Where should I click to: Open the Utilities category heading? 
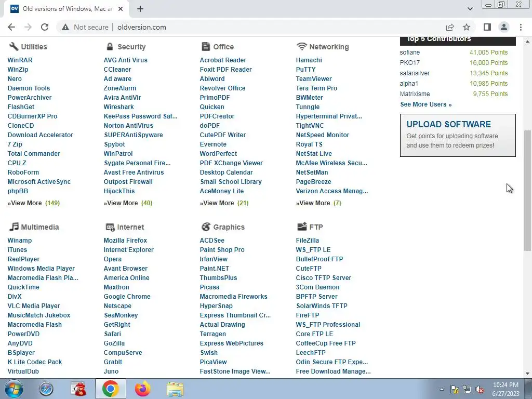(x=34, y=47)
